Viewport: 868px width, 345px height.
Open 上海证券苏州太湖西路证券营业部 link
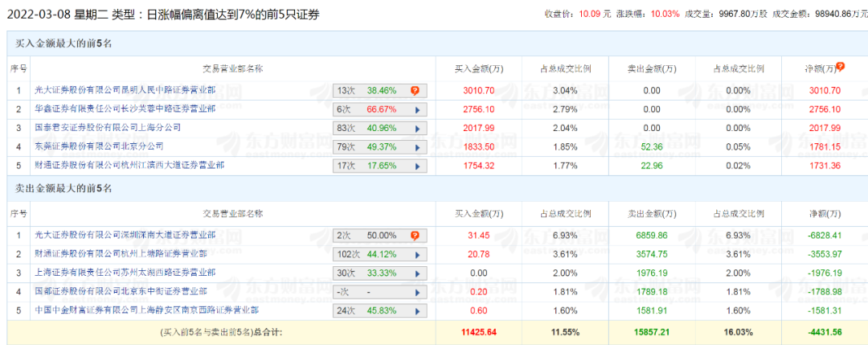125,273
